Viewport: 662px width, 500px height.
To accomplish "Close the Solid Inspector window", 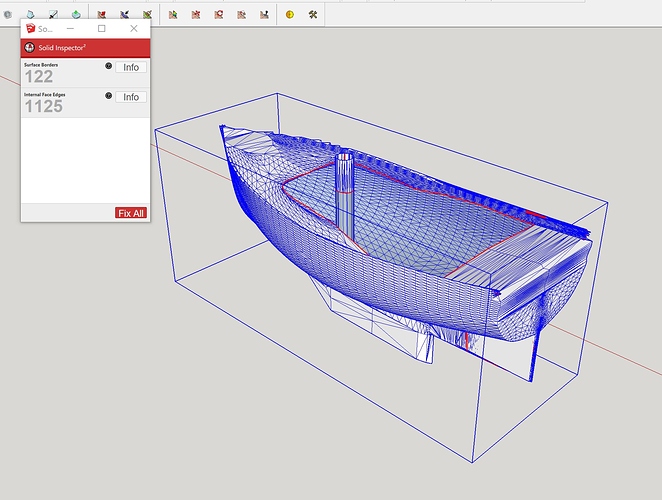I will [x=134, y=28].
